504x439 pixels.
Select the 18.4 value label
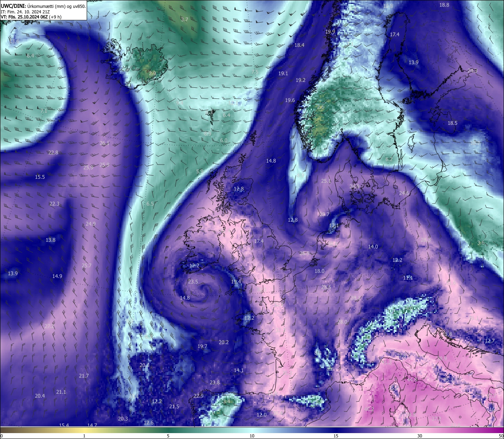pos(299,45)
